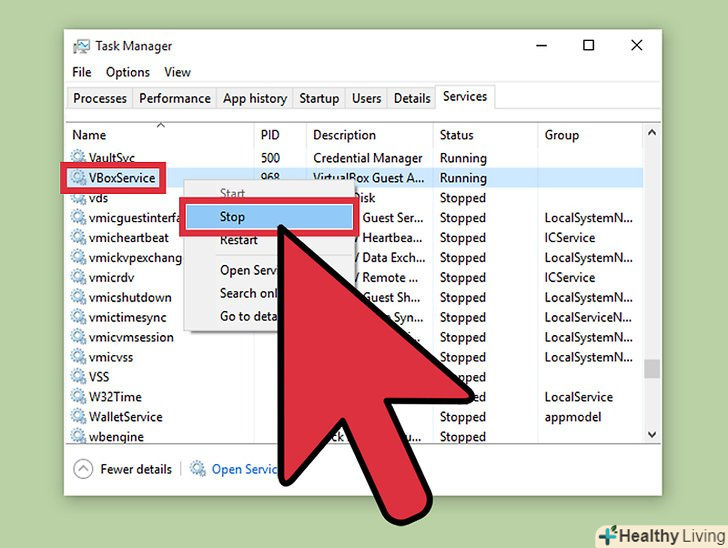Sort services by Name column header
The width and height of the screenshot is (728, 548).
pyautogui.click(x=89, y=135)
